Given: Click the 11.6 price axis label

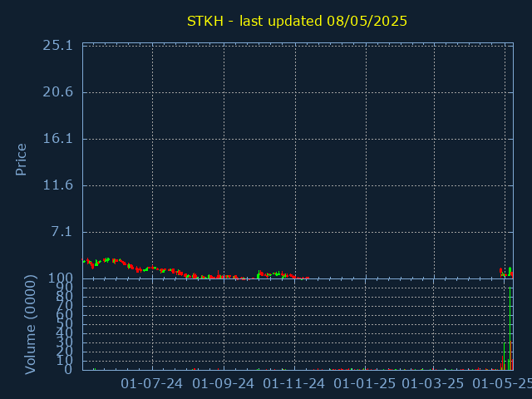Looking at the screenshot, I should 57,185.
